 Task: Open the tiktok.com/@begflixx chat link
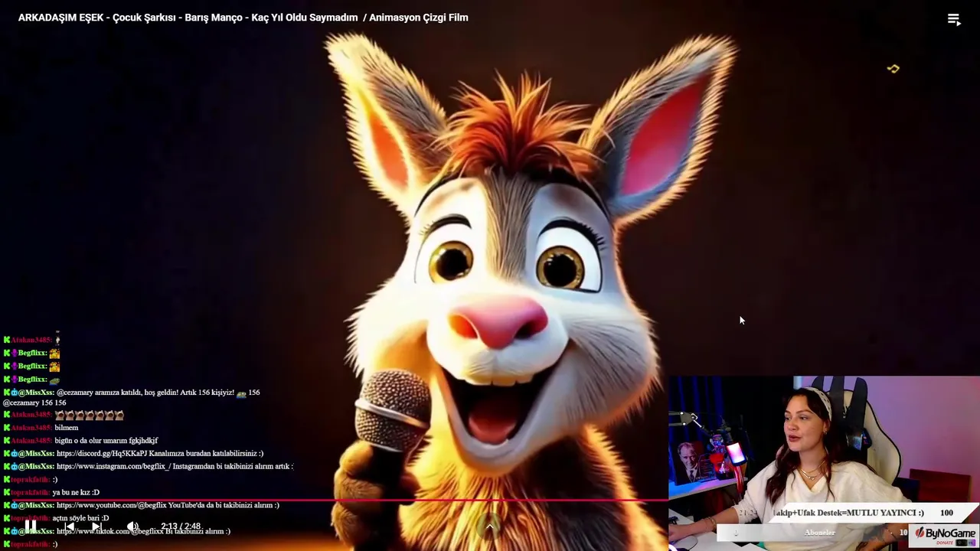click(x=110, y=531)
